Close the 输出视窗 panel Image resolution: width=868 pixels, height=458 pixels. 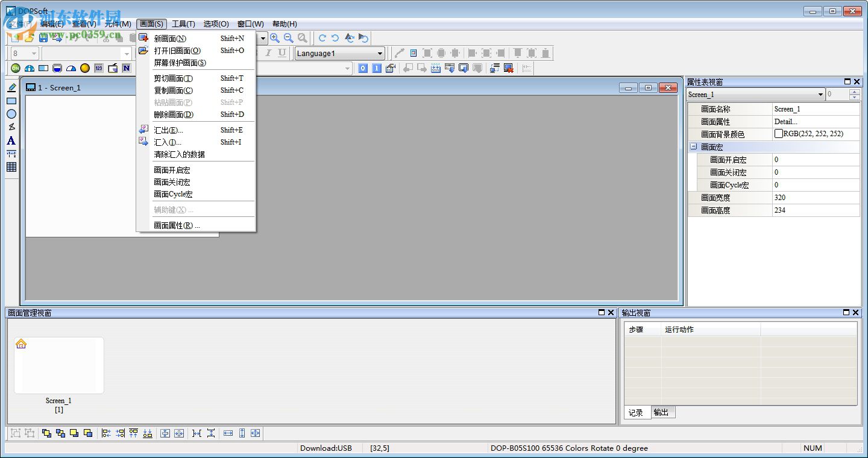click(x=857, y=313)
